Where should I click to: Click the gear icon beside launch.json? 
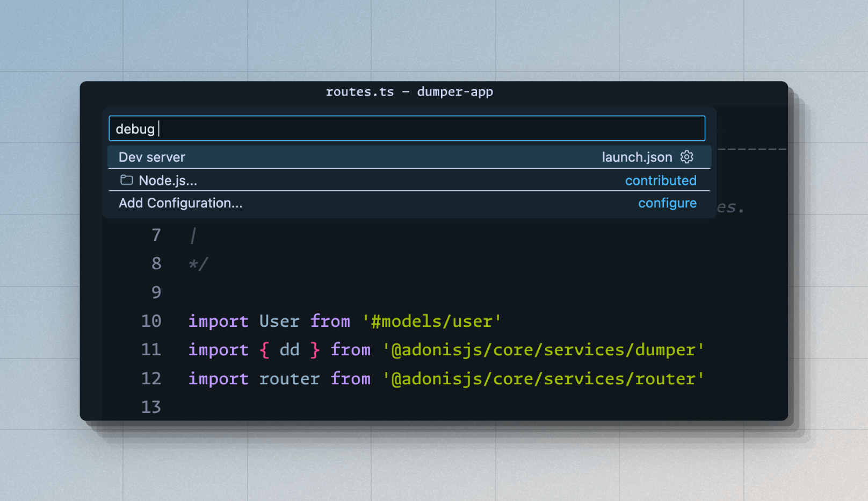click(686, 157)
